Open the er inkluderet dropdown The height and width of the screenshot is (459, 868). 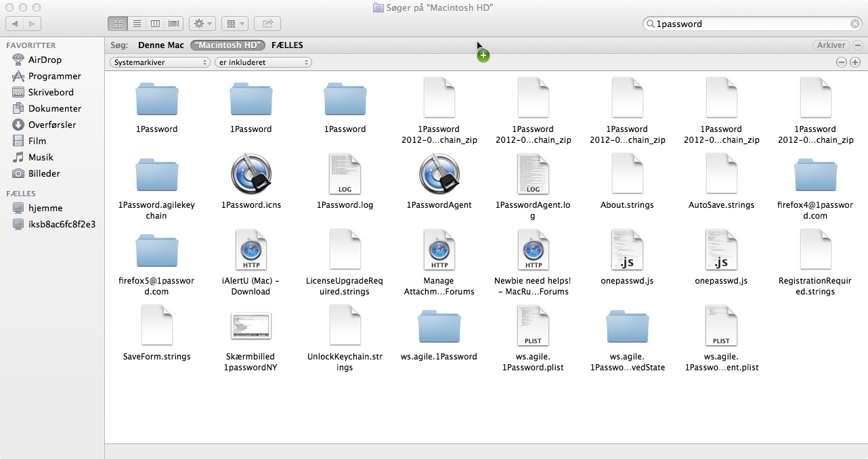(x=263, y=62)
